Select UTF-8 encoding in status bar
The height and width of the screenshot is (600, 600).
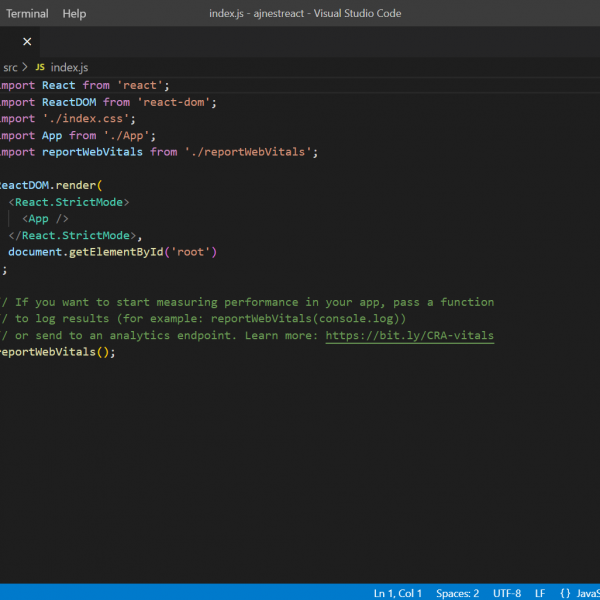click(x=507, y=593)
